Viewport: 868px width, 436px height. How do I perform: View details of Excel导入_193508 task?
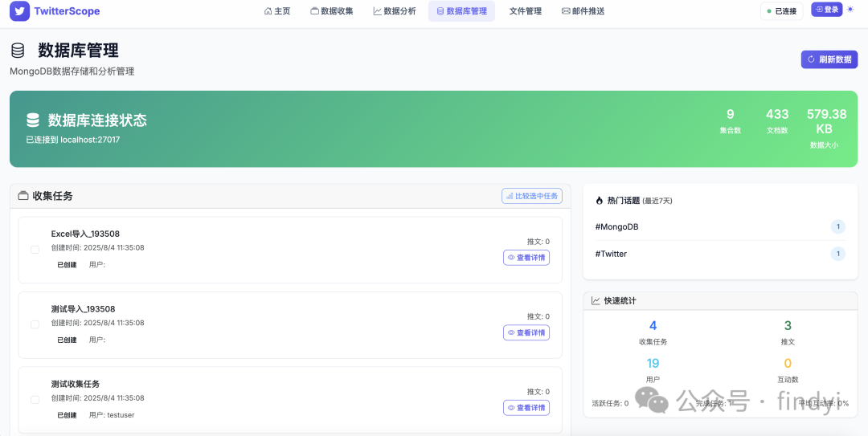coord(526,257)
